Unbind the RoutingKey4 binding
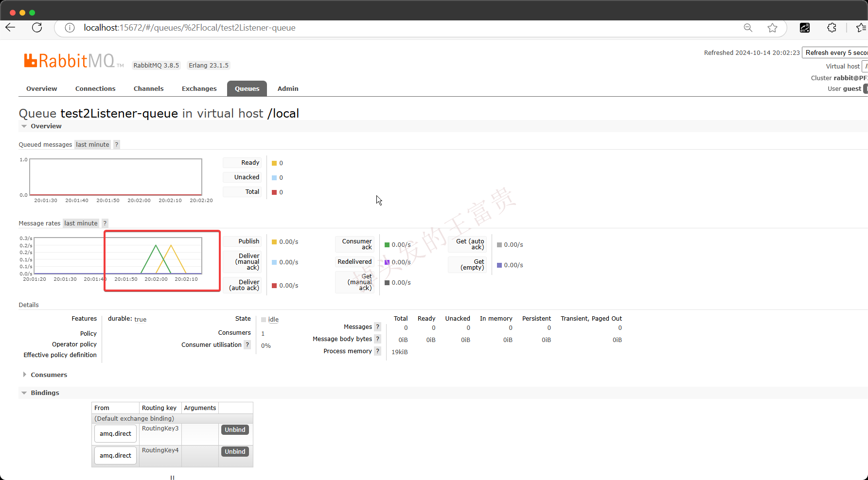The height and width of the screenshot is (480, 868). 235,451
